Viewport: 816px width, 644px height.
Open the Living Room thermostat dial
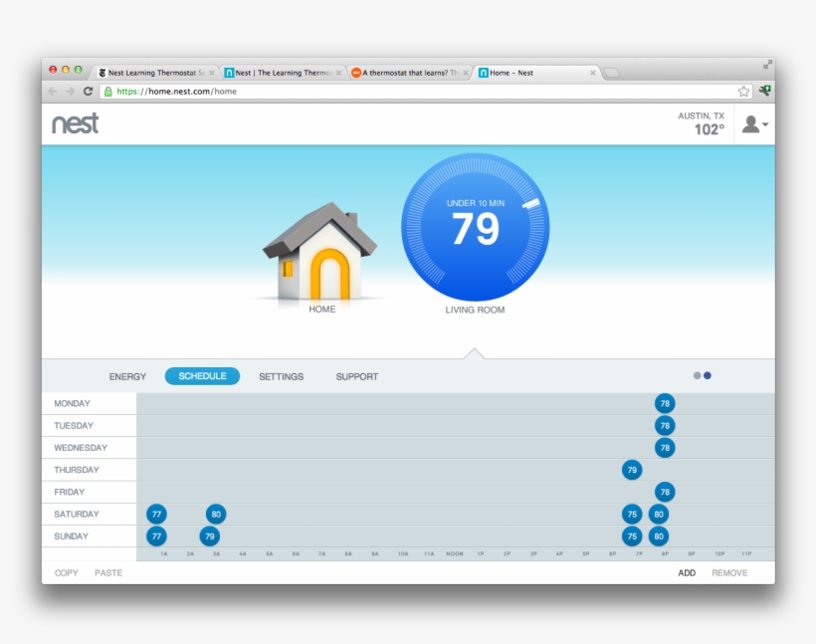475,227
